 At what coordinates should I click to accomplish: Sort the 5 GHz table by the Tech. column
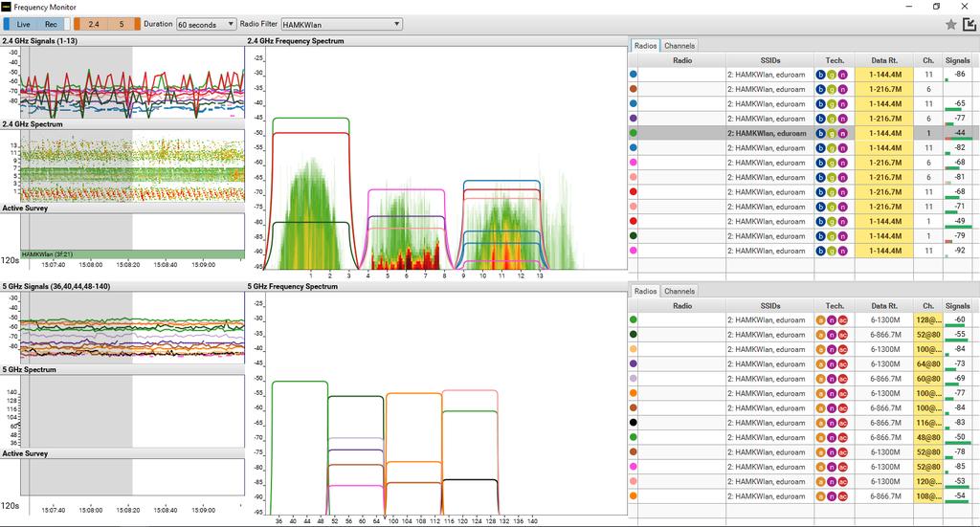click(x=835, y=306)
